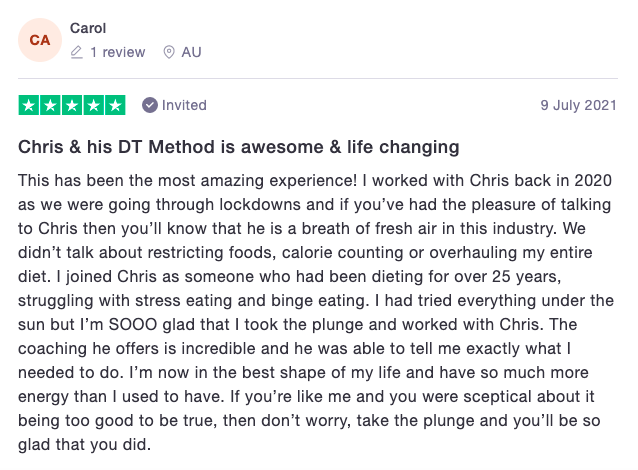Click the orange CA avatar circle
The image size is (638, 470).
pyautogui.click(x=40, y=40)
